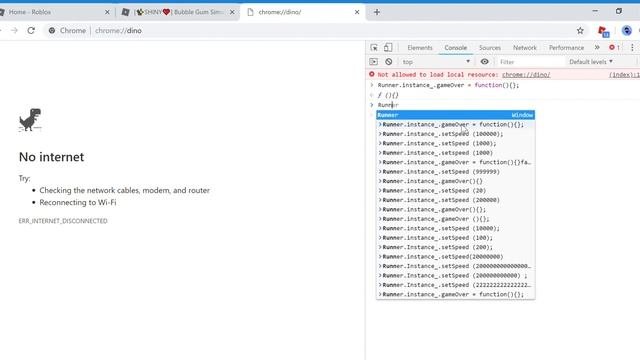Click the forward navigation arrow
The width and height of the screenshot is (640, 360).
pos(14,31)
